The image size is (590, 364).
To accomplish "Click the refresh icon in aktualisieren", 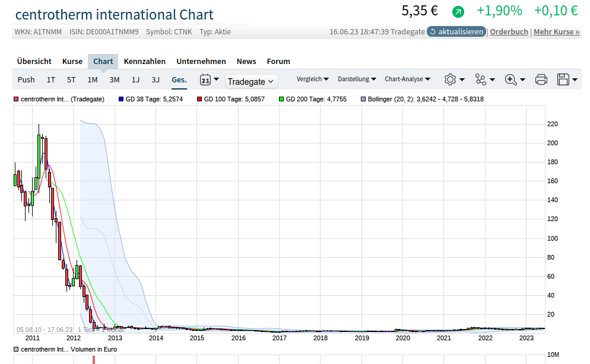I will (x=433, y=31).
